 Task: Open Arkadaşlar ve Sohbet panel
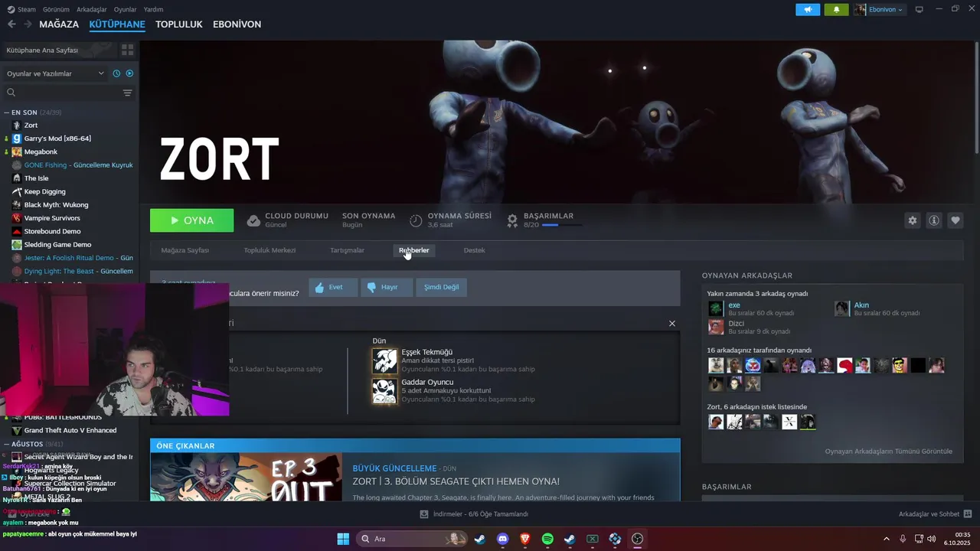point(935,514)
